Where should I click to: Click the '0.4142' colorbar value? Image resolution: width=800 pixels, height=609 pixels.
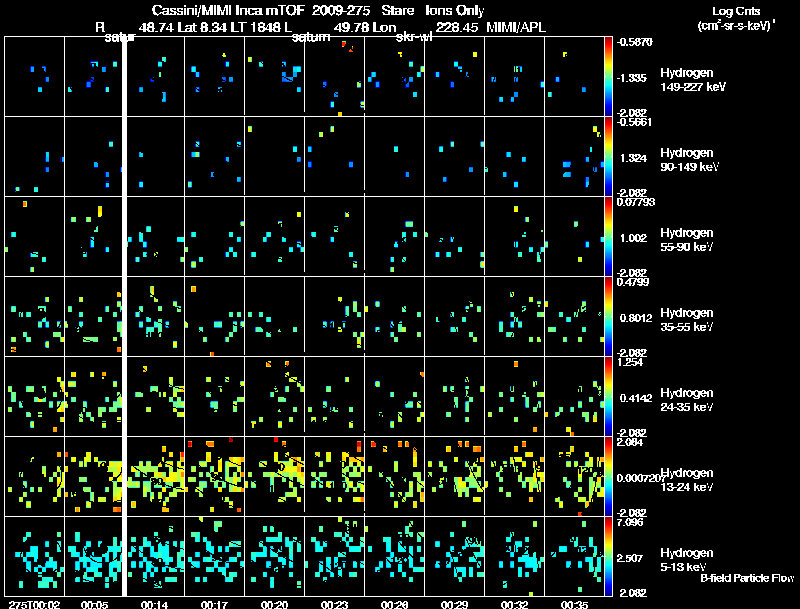pyautogui.click(x=636, y=398)
